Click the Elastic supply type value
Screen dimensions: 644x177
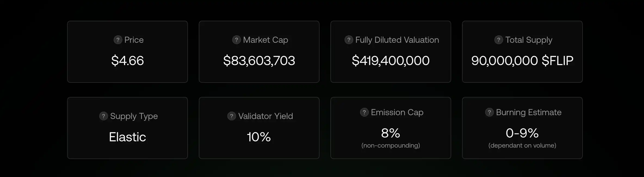pos(127,137)
